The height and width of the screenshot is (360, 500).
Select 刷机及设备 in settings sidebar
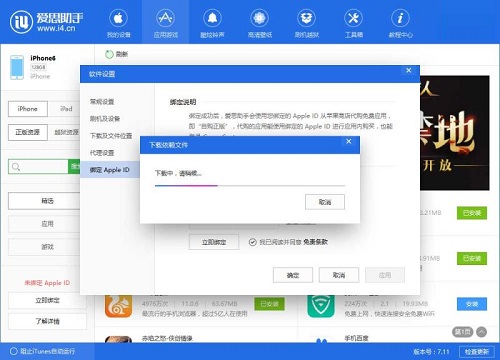coord(105,119)
